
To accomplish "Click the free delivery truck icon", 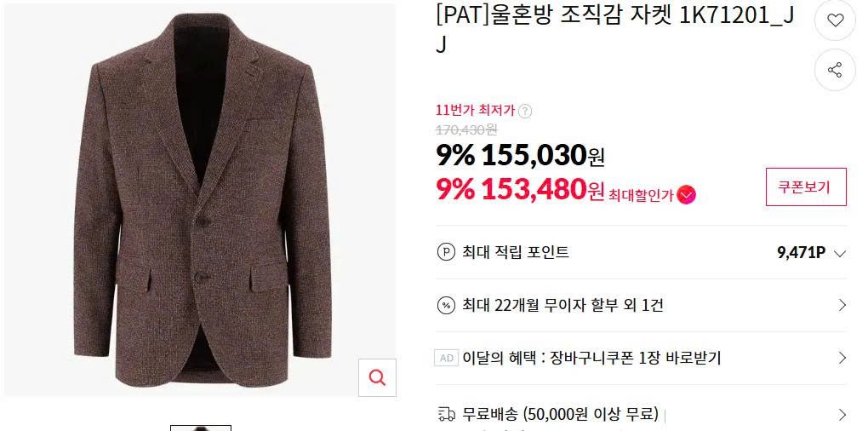I will [x=446, y=414].
